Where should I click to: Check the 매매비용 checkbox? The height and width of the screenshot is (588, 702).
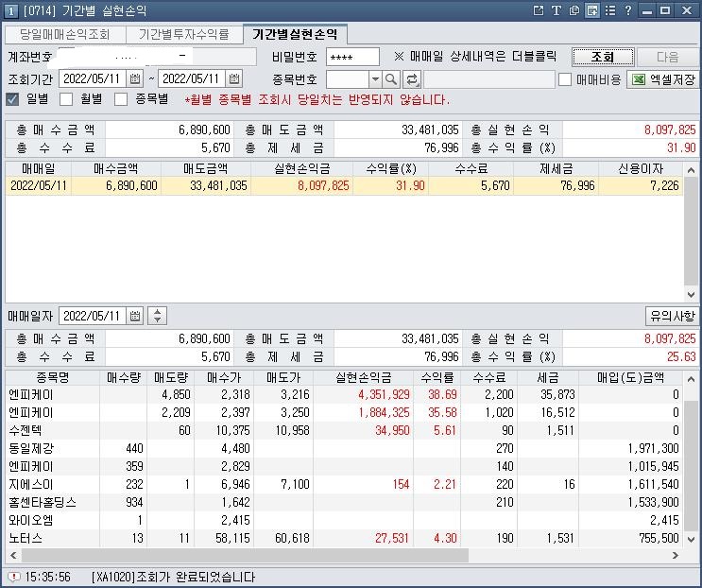565,79
